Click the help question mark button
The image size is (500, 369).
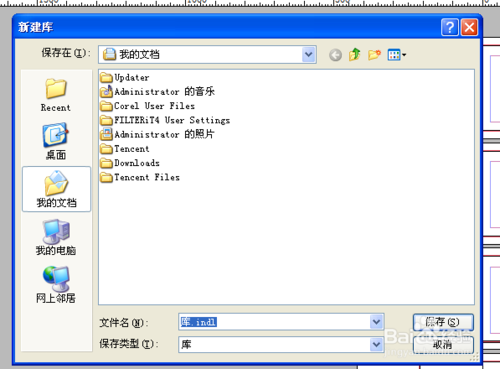point(450,27)
